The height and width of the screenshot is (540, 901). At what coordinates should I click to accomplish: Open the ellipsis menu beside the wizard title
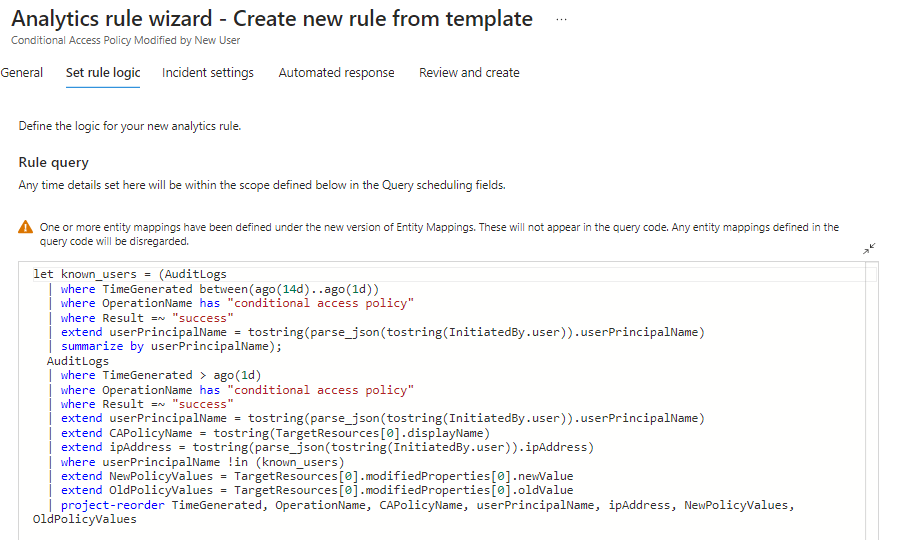(561, 20)
